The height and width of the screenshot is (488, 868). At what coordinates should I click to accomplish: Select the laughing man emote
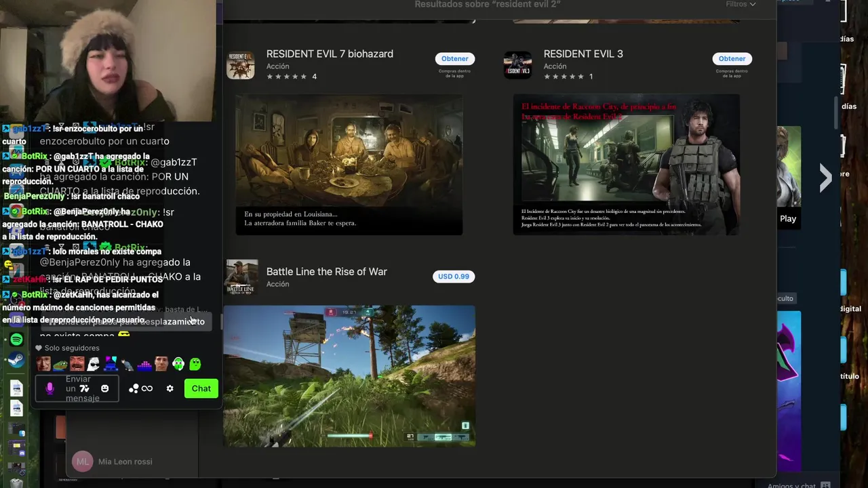click(77, 364)
